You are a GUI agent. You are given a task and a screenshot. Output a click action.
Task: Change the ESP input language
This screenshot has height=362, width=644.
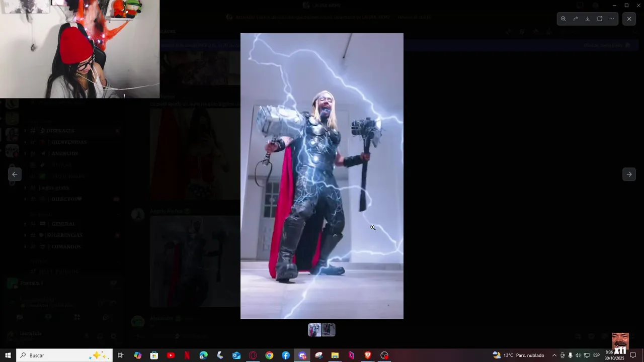(x=597, y=355)
